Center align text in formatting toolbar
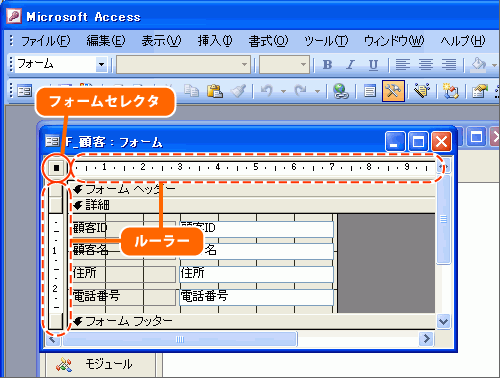 pyautogui.click(x=426, y=65)
